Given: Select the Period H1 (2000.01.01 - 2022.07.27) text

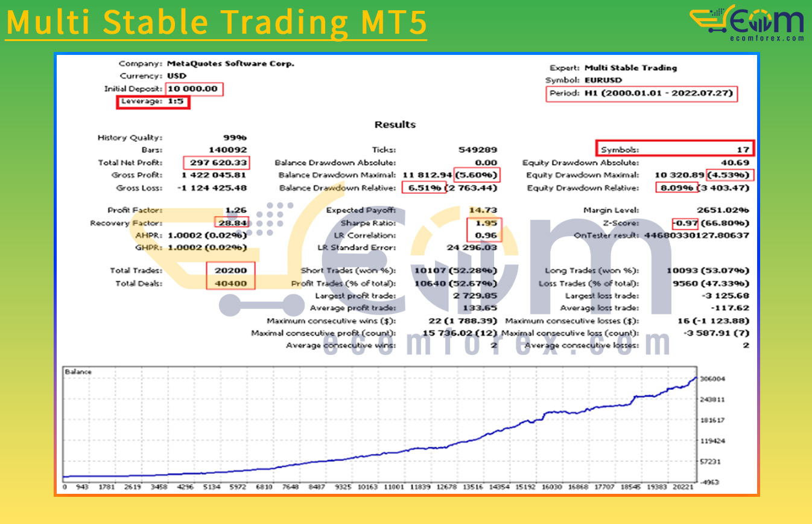Looking at the screenshot, I should (642, 94).
